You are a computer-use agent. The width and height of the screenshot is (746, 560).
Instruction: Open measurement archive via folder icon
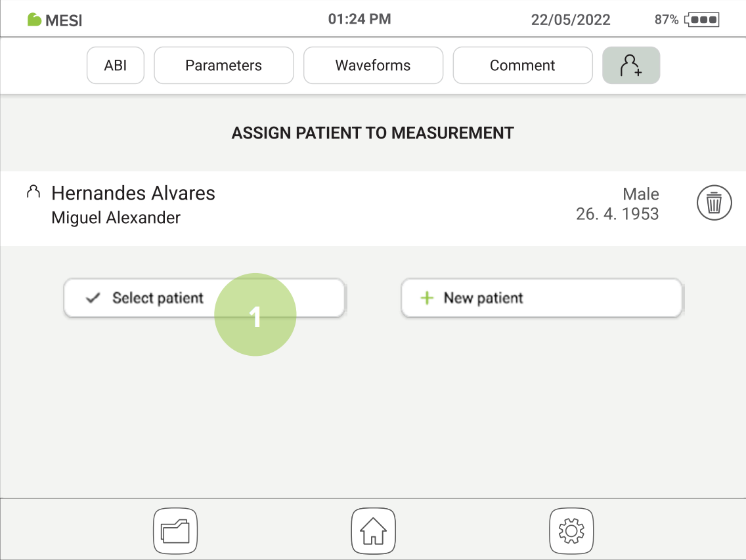(175, 530)
